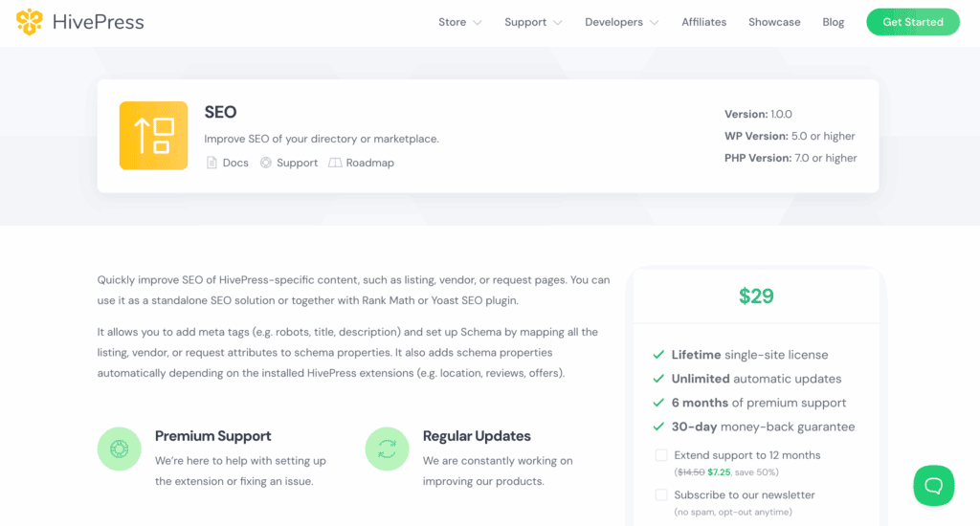Open the Showcase page

pos(774,22)
